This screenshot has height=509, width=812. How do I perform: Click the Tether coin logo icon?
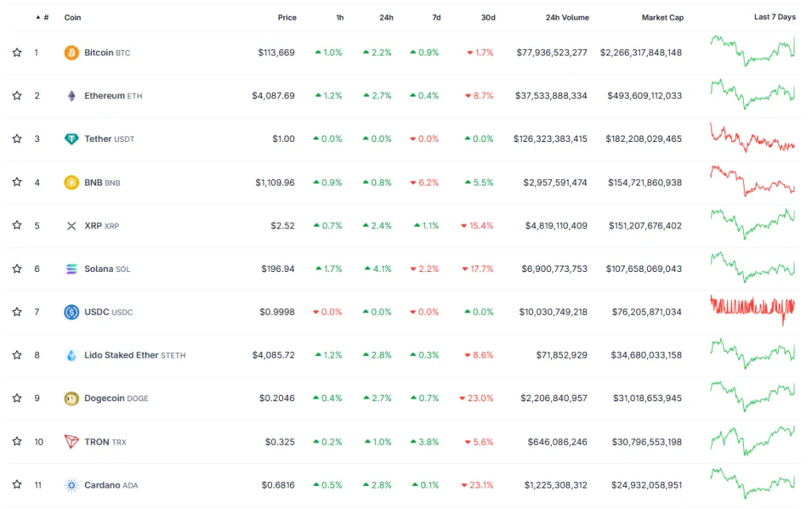[71, 139]
